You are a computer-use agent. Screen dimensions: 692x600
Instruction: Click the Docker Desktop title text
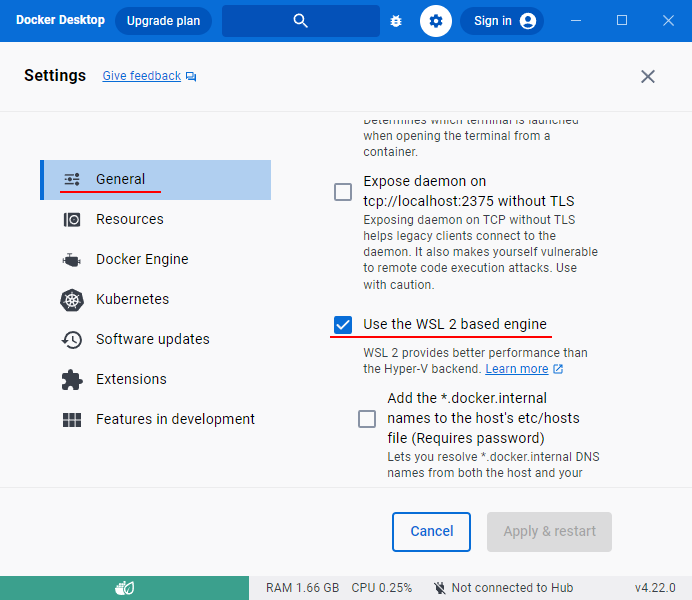click(60, 20)
